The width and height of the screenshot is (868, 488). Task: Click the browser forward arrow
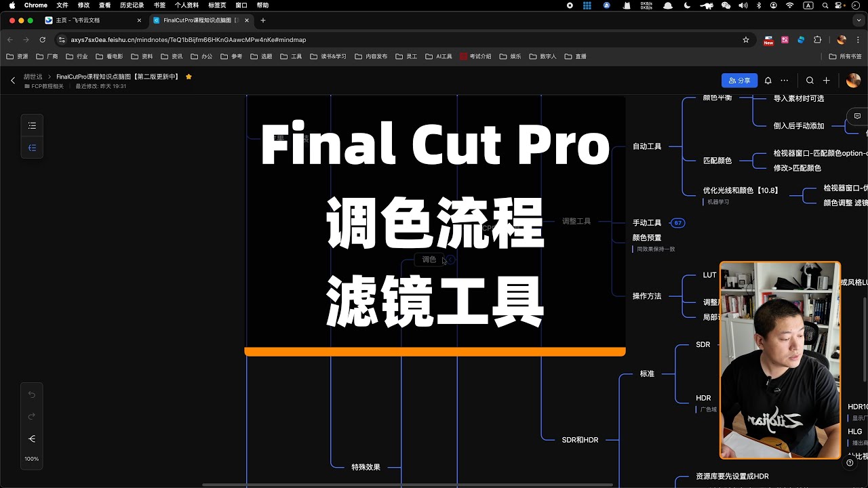tap(26, 40)
